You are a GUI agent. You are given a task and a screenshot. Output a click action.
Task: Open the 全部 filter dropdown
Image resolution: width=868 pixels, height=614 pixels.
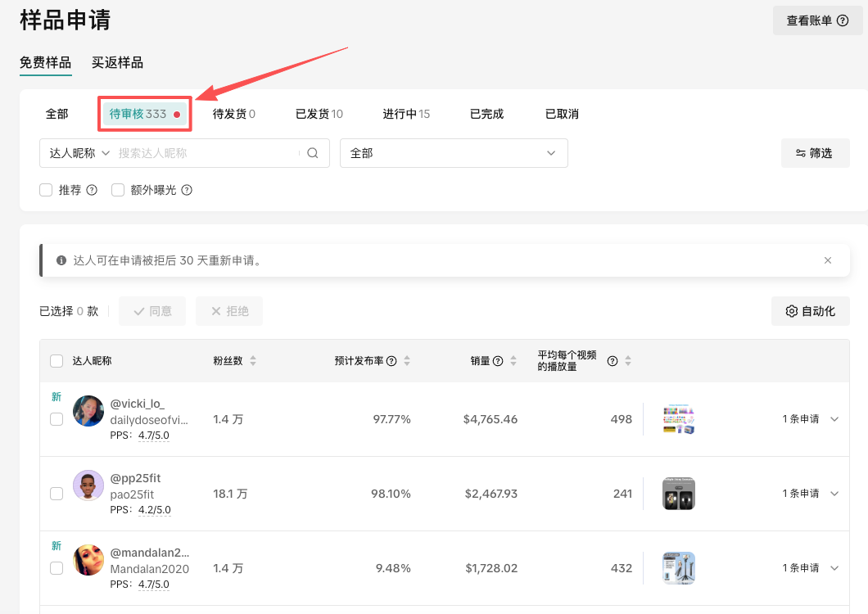tap(454, 153)
